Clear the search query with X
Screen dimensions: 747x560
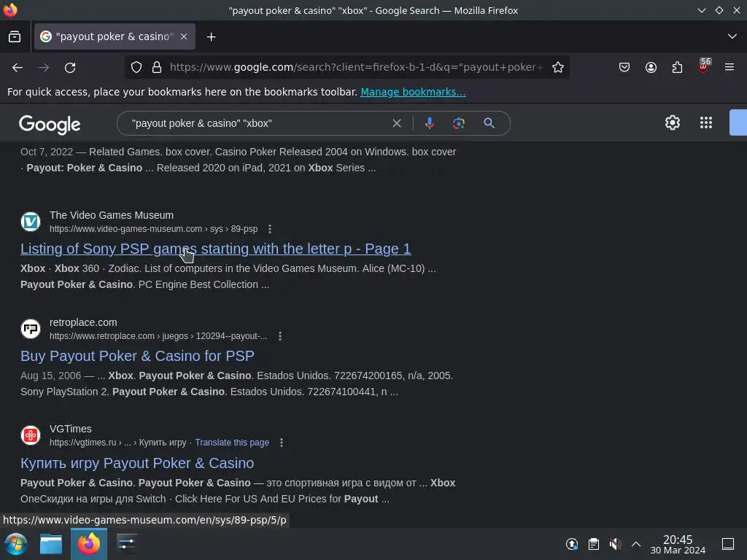[x=396, y=123]
